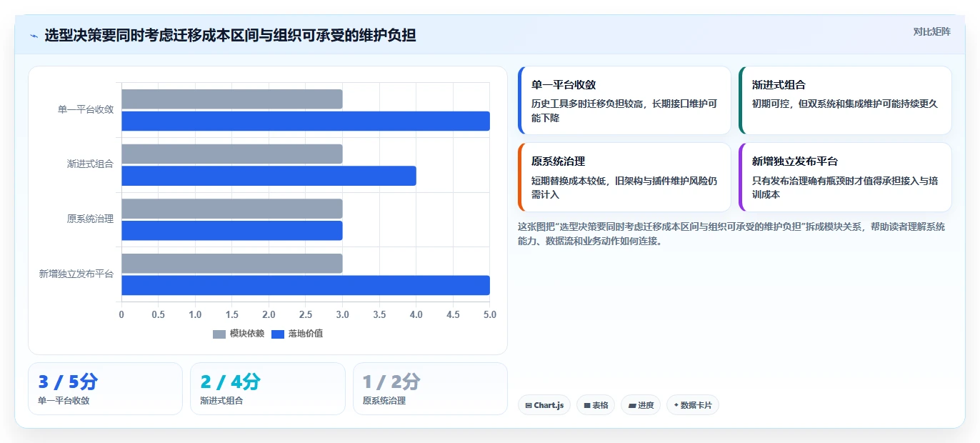Click the 渐进式组合 axis label in chart

point(90,164)
